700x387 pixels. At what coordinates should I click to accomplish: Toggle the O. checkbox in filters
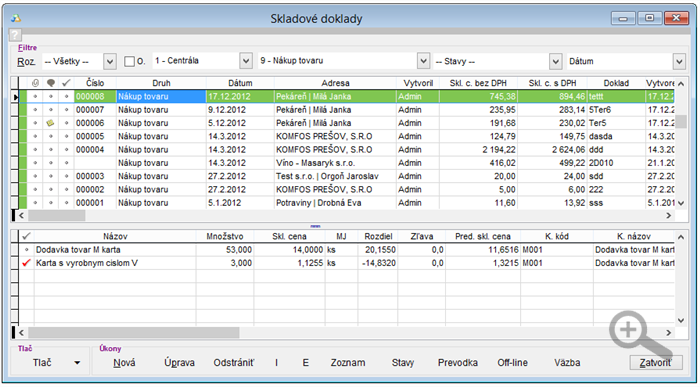pyautogui.click(x=129, y=62)
